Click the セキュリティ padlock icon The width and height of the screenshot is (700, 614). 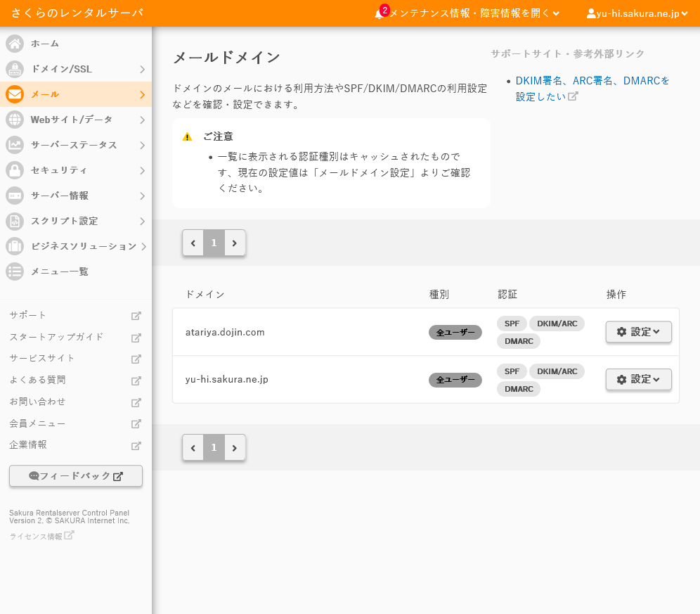click(x=15, y=170)
